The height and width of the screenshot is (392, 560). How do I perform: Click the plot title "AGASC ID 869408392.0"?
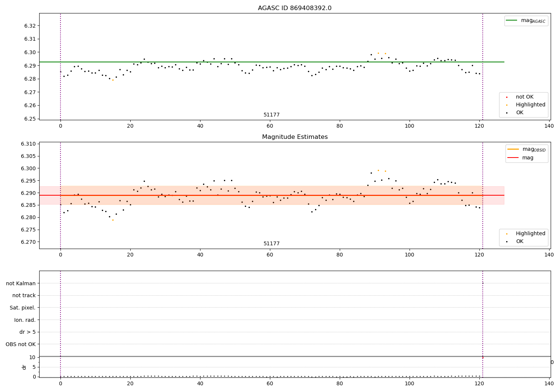(295, 8)
